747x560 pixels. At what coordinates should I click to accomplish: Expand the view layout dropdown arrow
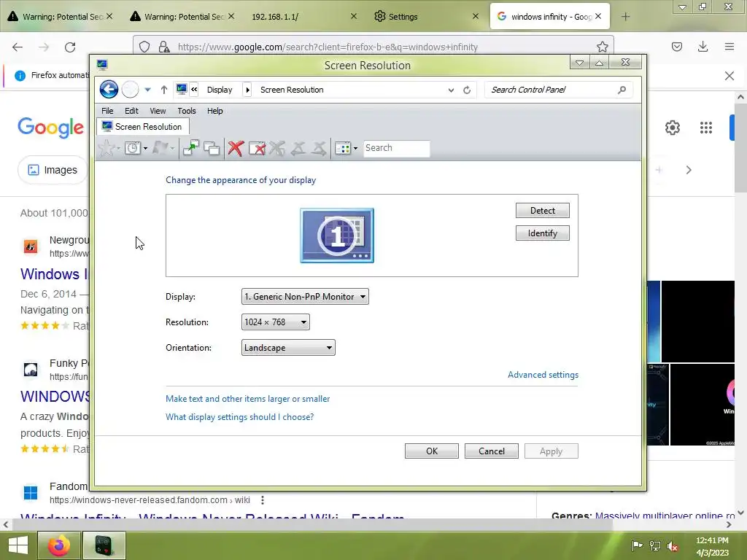(x=355, y=148)
